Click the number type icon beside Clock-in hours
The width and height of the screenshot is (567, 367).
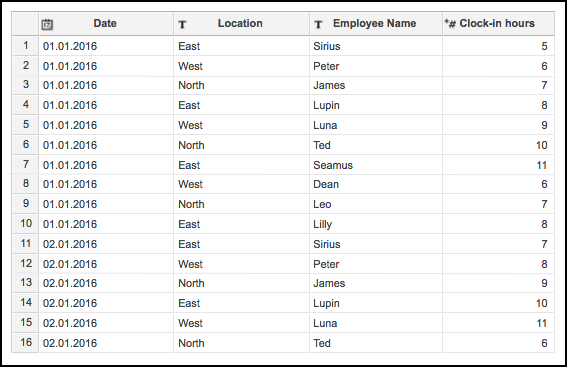(450, 24)
